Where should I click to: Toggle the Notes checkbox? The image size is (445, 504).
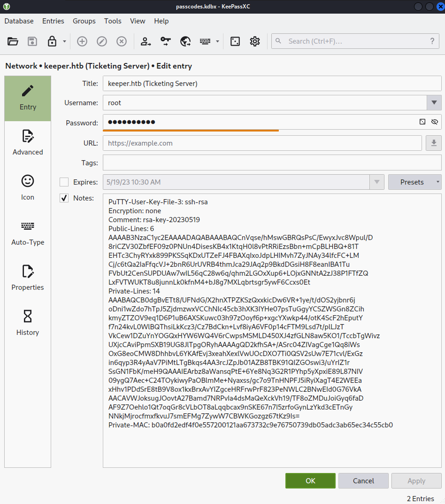[64, 198]
